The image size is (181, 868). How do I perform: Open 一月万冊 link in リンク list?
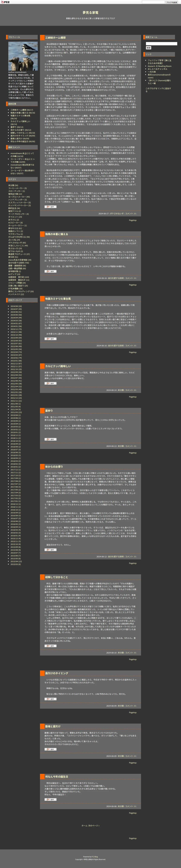pos(152,72)
